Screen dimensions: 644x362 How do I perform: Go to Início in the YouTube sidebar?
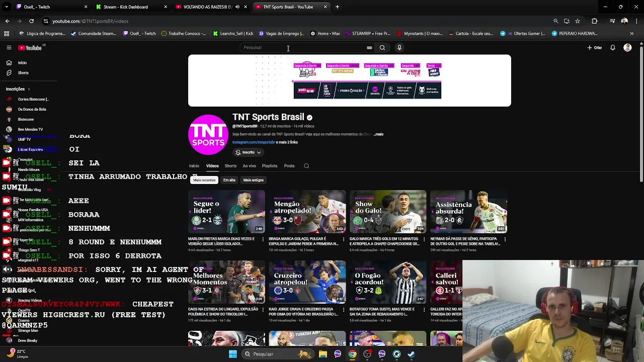pyautogui.click(x=23, y=63)
